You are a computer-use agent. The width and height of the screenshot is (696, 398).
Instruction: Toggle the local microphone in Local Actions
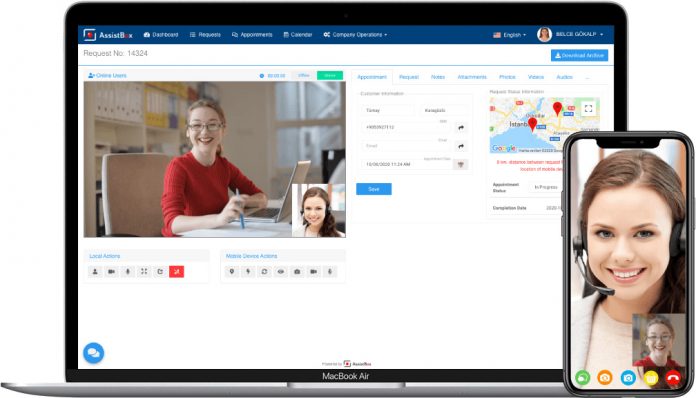click(127, 272)
